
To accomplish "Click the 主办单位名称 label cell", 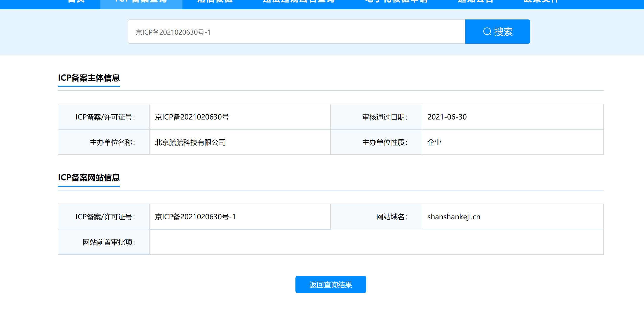I will tap(112, 142).
